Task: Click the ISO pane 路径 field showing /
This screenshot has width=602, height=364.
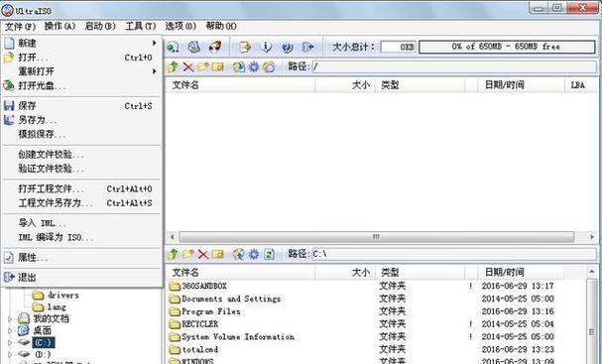Action: coord(454,66)
